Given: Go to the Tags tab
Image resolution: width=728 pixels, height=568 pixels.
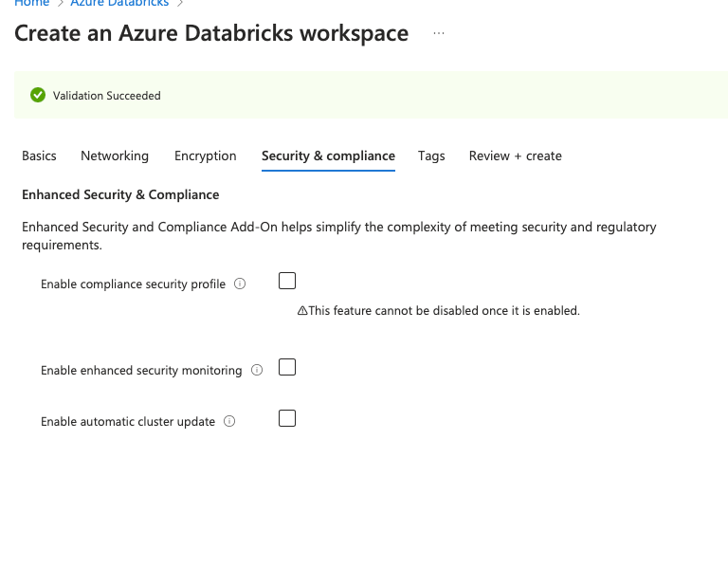Looking at the screenshot, I should pos(431,156).
